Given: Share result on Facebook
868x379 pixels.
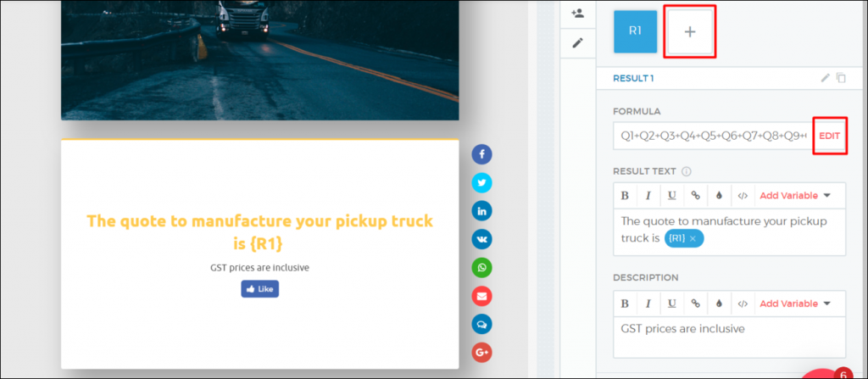Looking at the screenshot, I should [x=481, y=154].
